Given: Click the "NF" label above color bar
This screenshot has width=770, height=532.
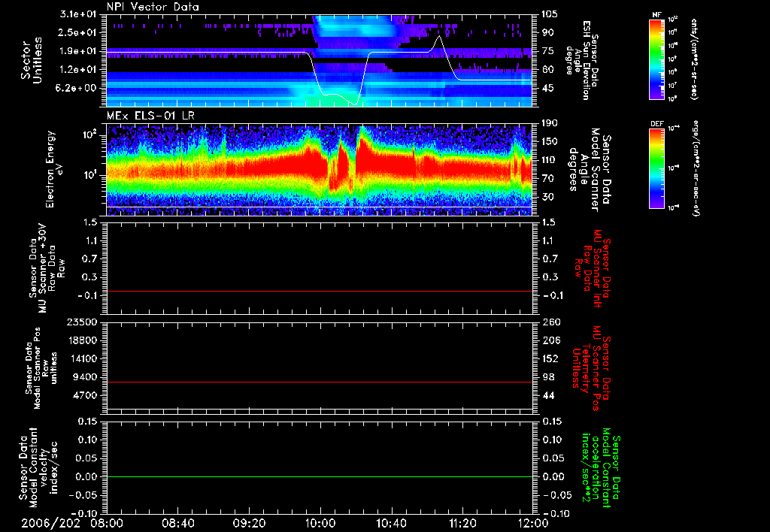Looking at the screenshot, I should pyautogui.click(x=656, y=15).
